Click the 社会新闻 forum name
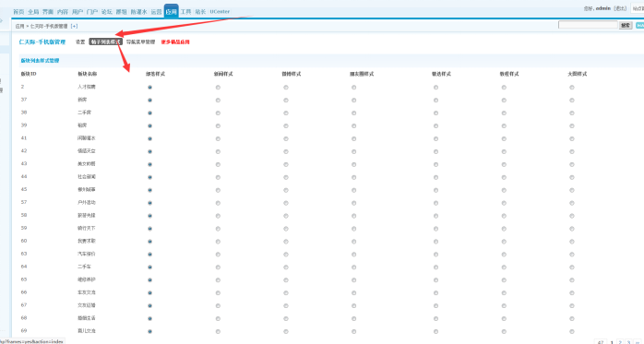The height and width of the screenshot is (344, 644). [86, 176]
